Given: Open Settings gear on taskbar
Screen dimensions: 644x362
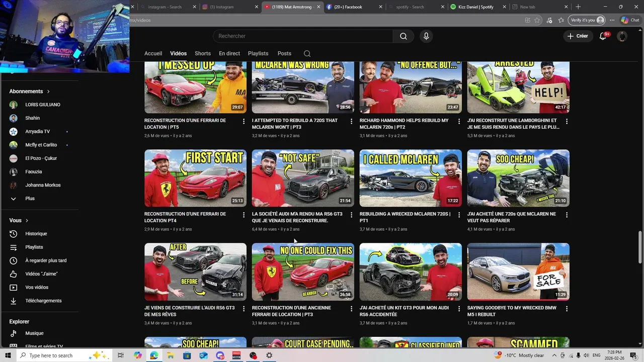Looking at the screenshot, I should (269, 355).
